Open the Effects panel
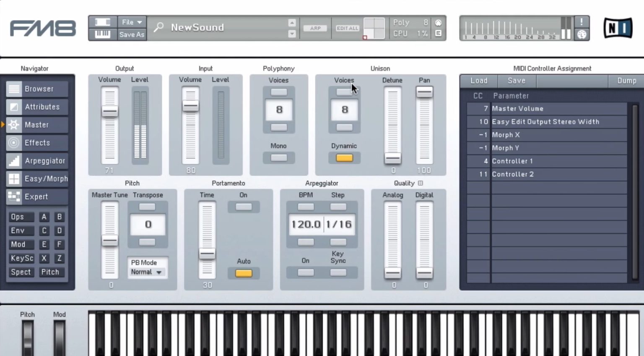 37,143
